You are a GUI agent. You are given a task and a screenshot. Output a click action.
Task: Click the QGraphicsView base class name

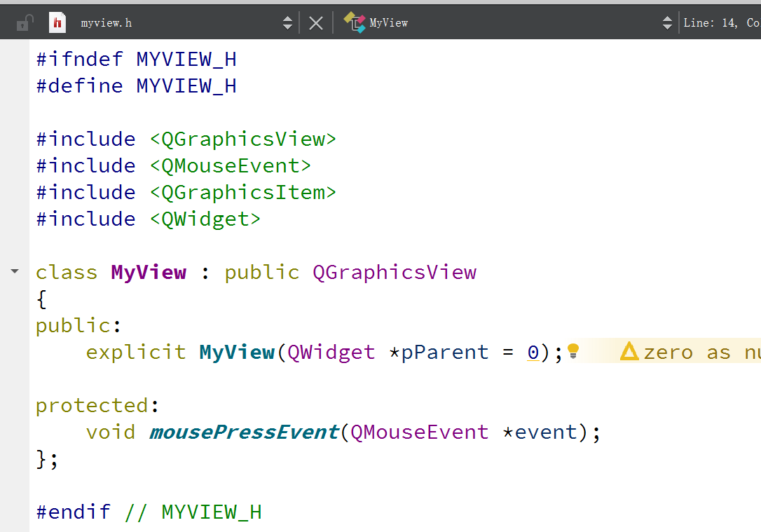(x=395, y=271)
